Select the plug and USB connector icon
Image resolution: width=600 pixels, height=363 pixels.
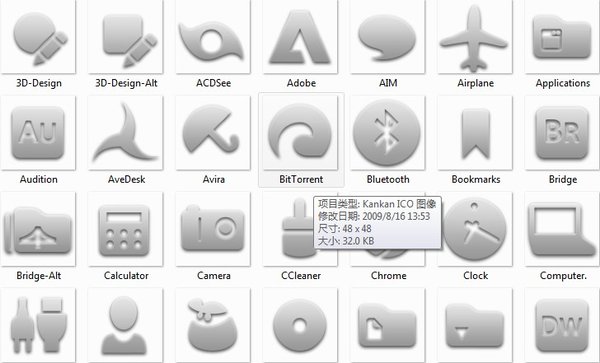pyautogui.click(x=38, y=325)
